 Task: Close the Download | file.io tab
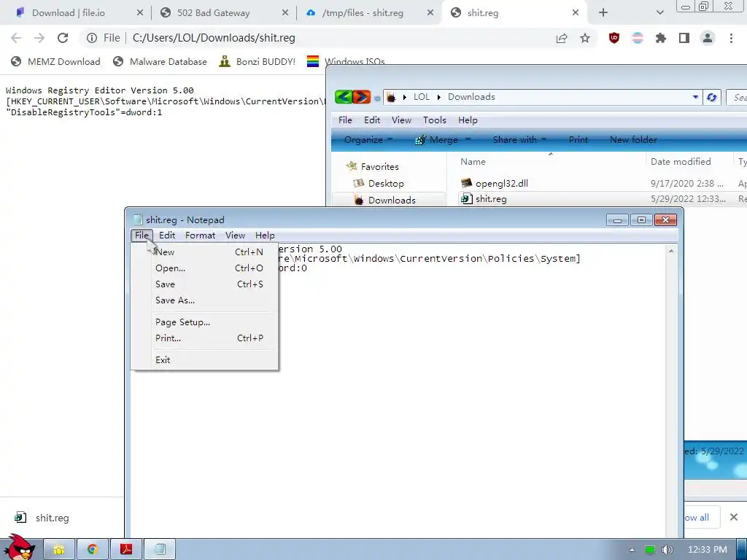point(139,13)
